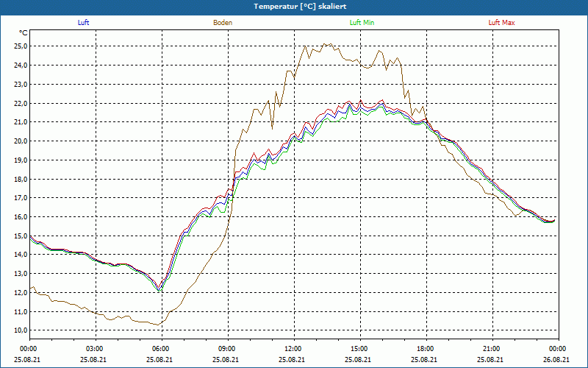This screenshot has height=368, width=588.
Task: Click the 20,0 y-axis value
Action: point(21,141)
